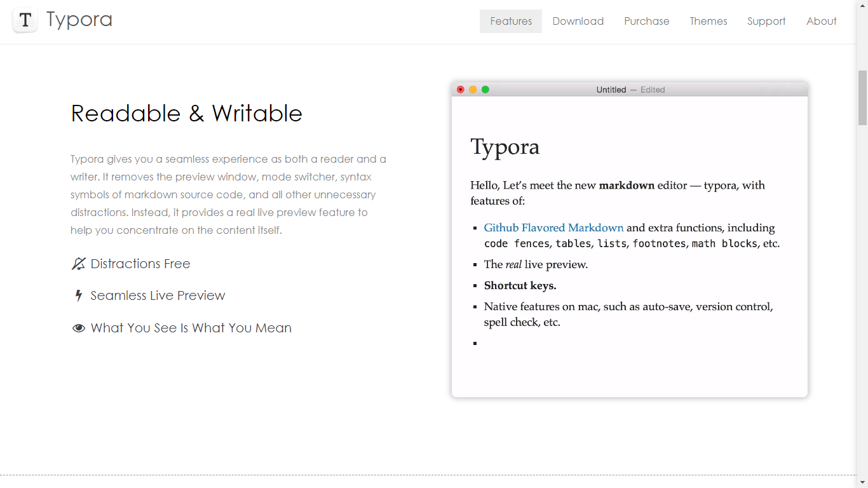Click 'The real live preview.' bullet line

click(536, 264)
